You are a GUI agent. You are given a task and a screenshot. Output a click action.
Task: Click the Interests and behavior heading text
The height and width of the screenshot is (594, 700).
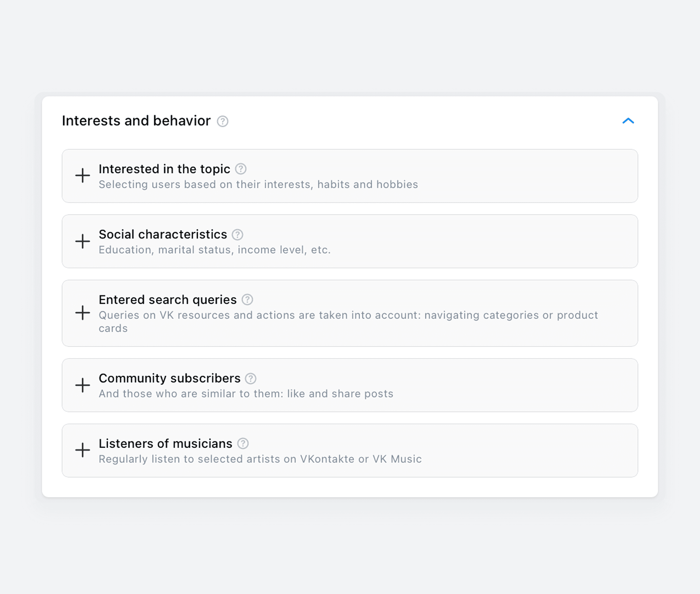coord(136,121)
